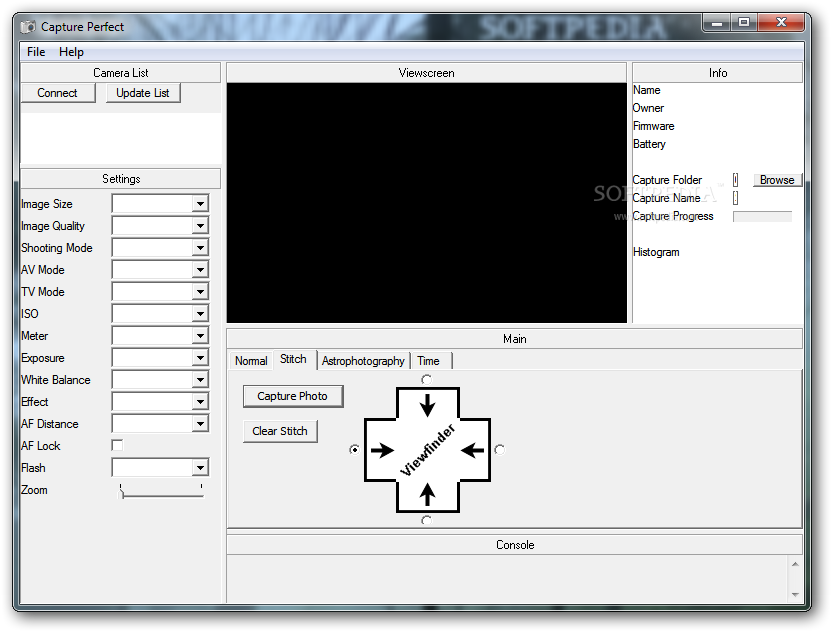Click the right-pointing arrow in the Viewfinder cross

pos(382,451)
